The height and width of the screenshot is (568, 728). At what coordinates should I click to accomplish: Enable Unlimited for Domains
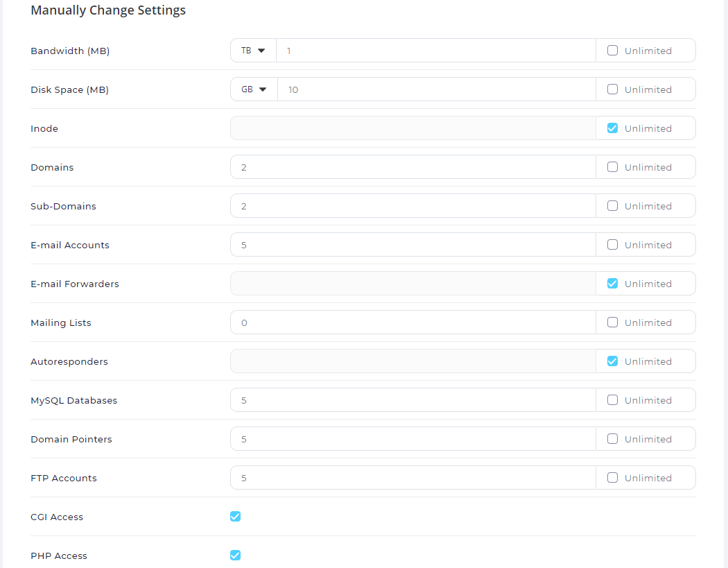coord(612,166)
